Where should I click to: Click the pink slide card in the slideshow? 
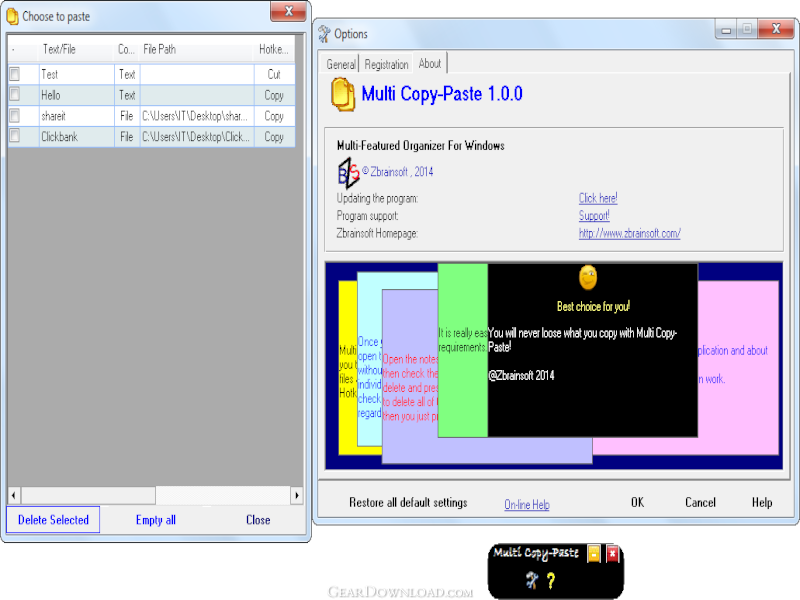pyautogui.click(x=738, y=367)
